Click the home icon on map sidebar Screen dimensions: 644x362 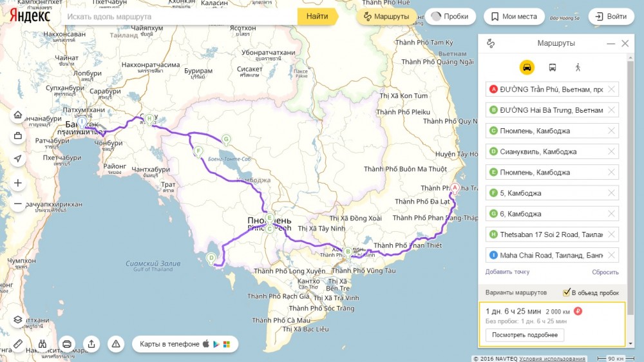coord(17,115)
